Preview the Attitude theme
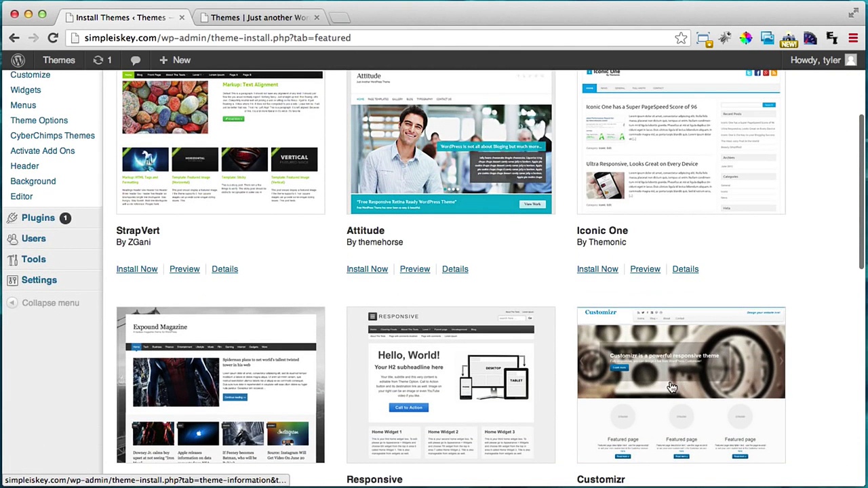 point(415,269)
